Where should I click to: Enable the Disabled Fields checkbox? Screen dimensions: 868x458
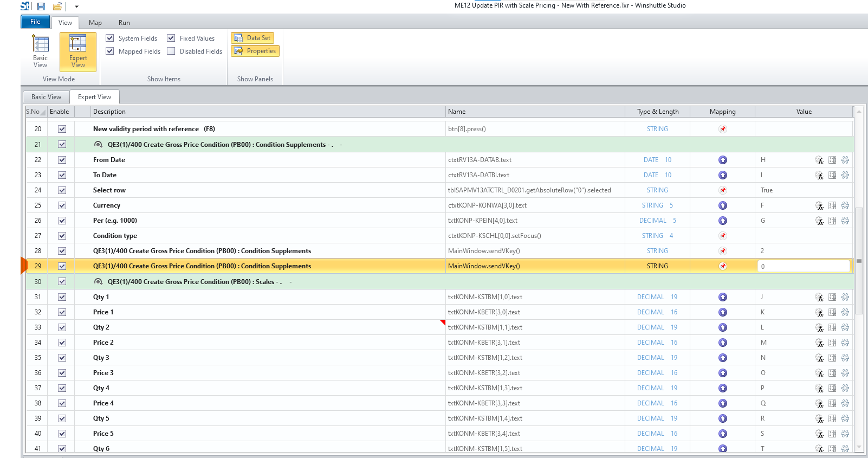171,51
